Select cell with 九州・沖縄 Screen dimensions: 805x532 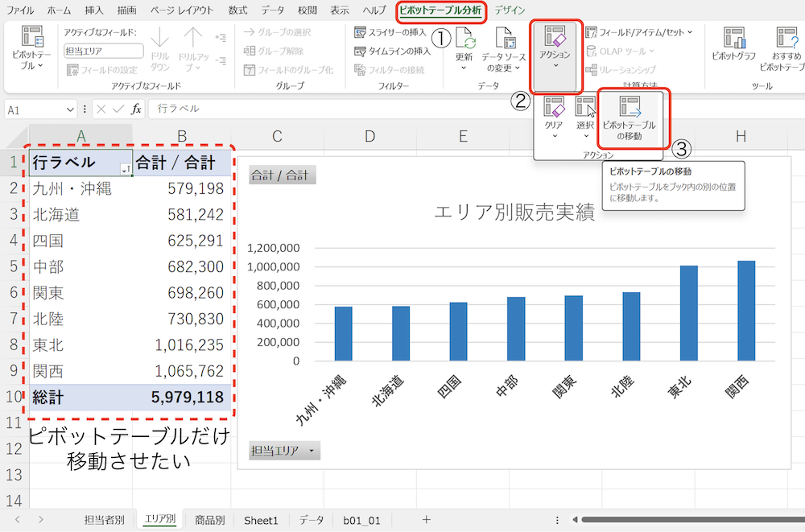pos(81,188)
